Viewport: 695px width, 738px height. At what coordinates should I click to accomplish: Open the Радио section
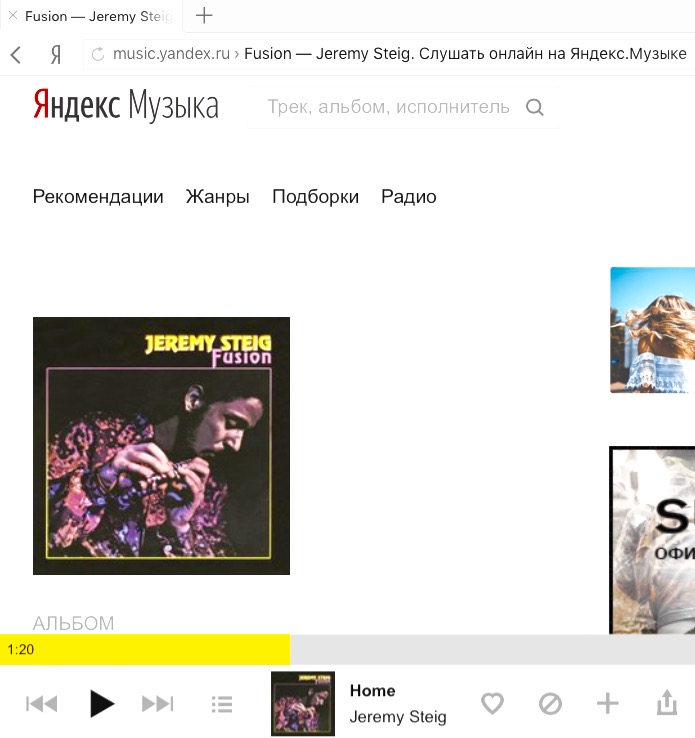[x=409, y=197]
